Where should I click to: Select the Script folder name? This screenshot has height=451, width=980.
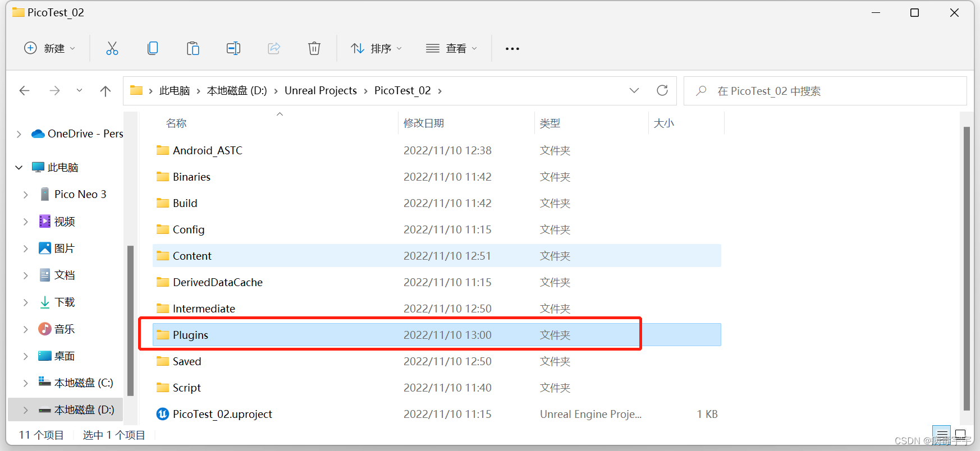[186, 388]
